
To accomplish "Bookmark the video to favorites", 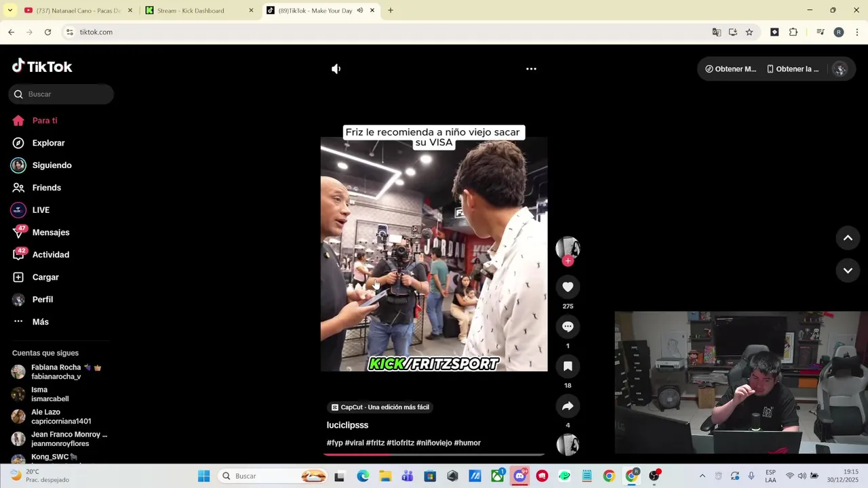I will tap(568, 366).
